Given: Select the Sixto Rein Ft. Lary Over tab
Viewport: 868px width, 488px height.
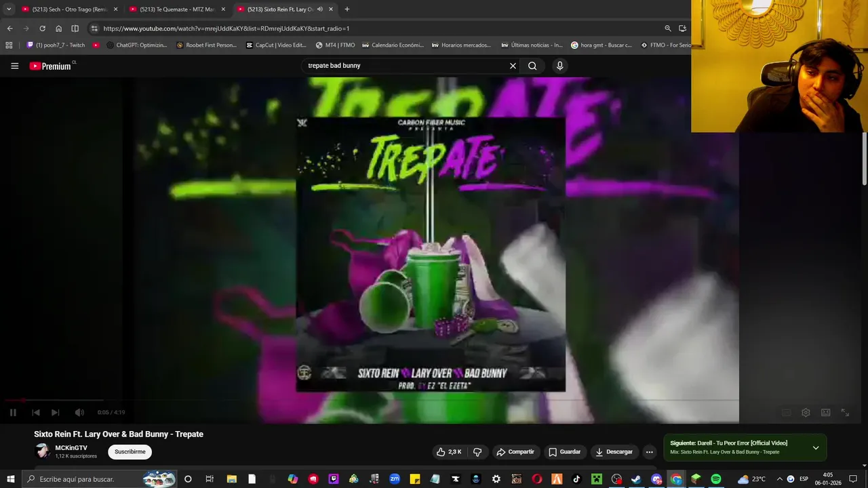Looking at the screenshot, I should [279, 9].
